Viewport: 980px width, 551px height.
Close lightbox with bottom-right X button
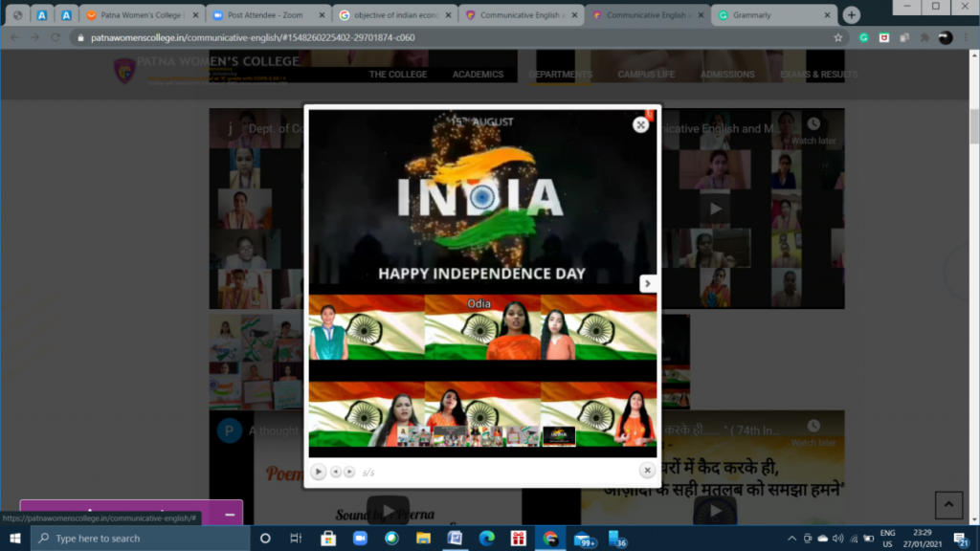coord(647,471)
